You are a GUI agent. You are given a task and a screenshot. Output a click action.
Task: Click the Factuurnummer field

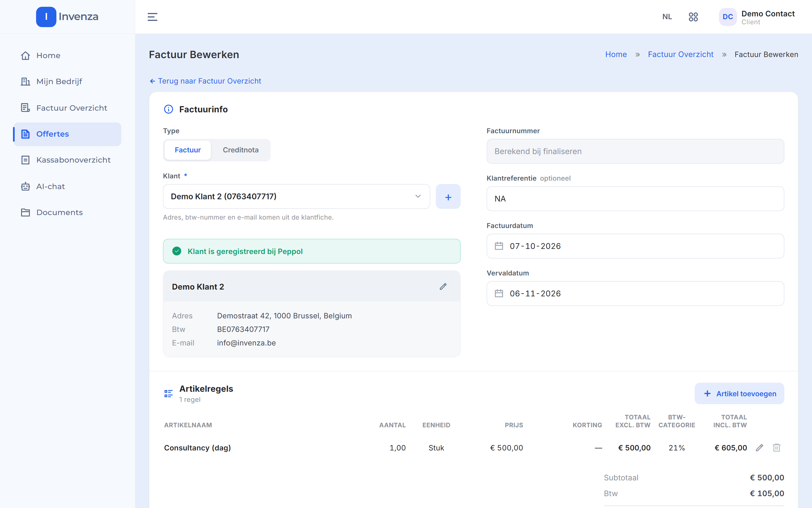tap(635, 151)
